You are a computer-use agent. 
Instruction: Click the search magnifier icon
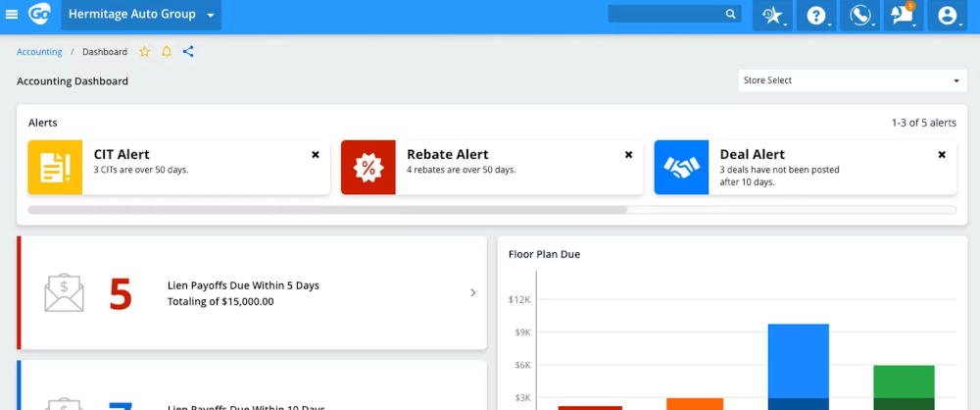point(731,15)
